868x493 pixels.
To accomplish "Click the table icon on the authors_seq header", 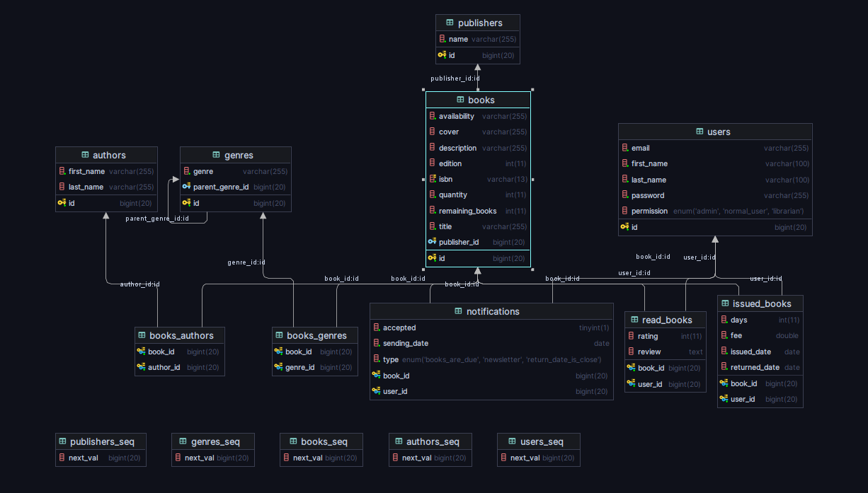I will coord(397,441).
